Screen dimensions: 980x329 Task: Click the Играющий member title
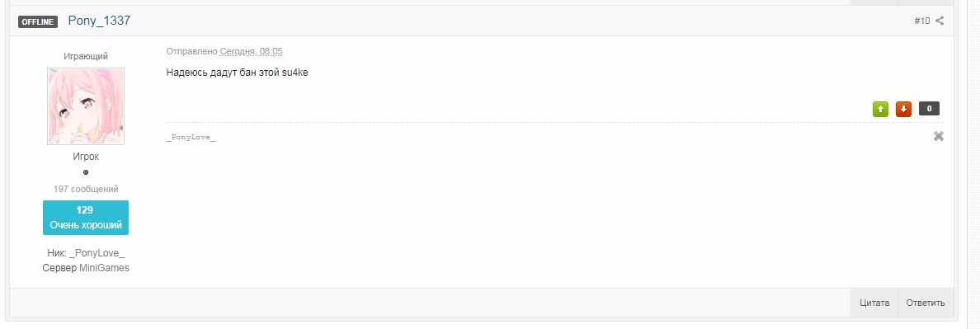coord(86,56)
